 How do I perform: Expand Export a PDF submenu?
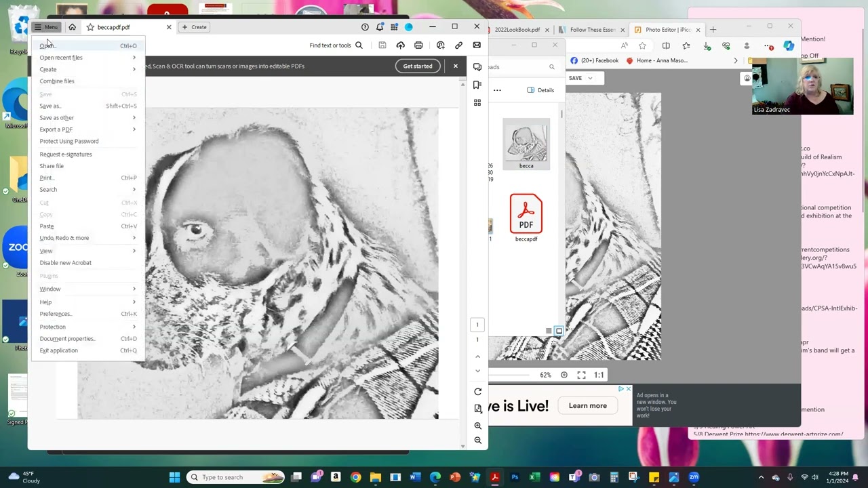pyautogui.click(x=88, y=129)
